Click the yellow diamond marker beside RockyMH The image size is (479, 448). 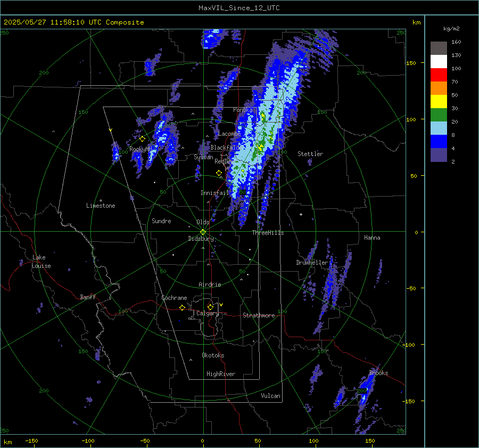click(x=142, y=139)
